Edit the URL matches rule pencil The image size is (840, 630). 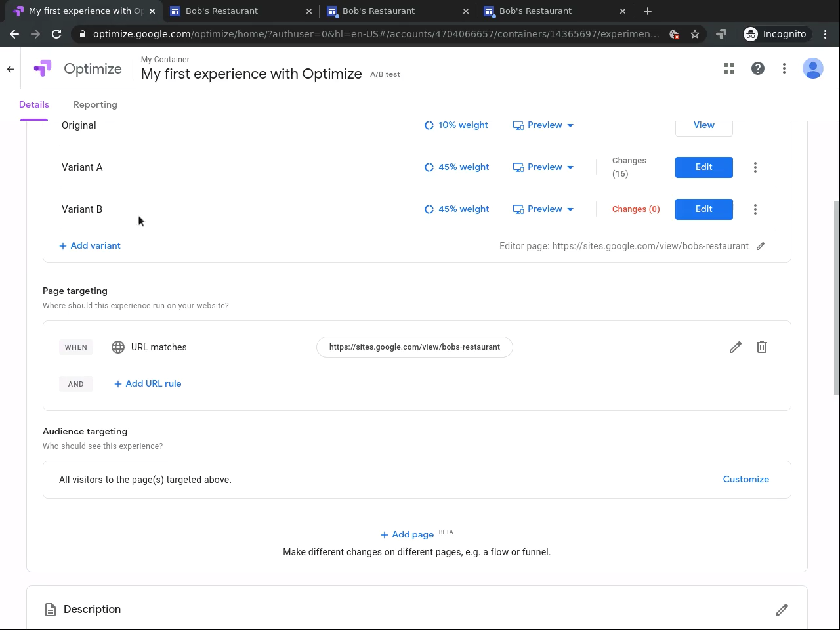[736, 347]
